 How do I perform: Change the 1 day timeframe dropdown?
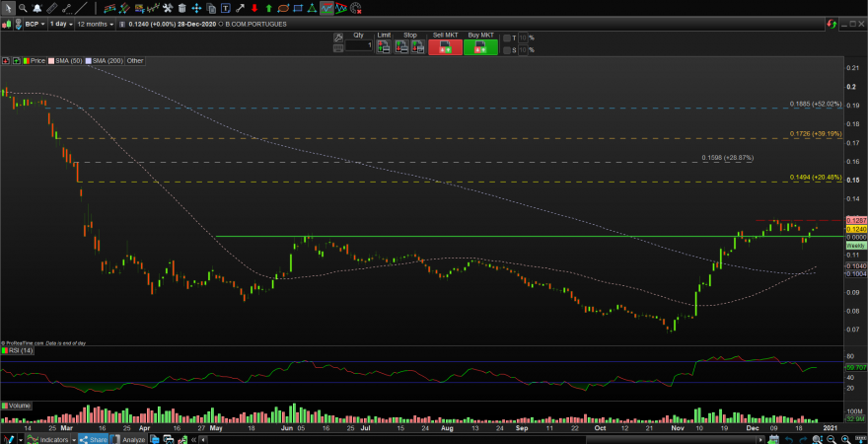61,25
